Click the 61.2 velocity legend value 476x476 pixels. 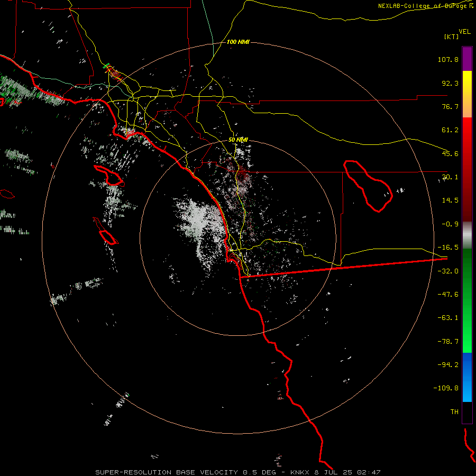tap(450, 130)
